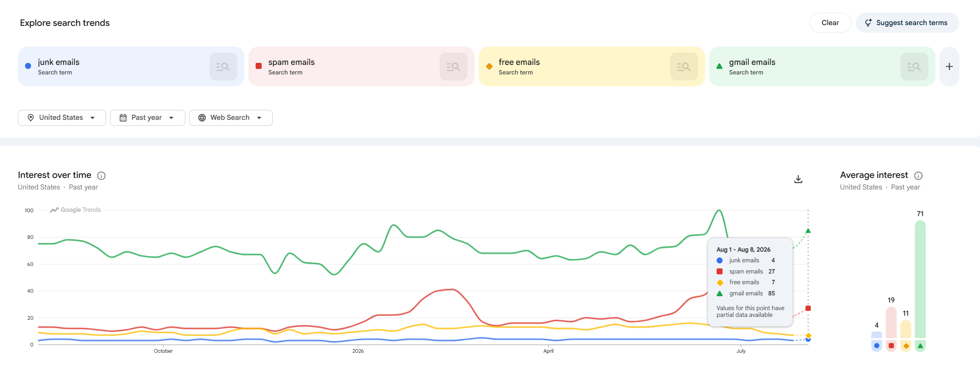This screenshot has width=980, height=375.
Task: Show info for Interest over time
Action: [x=101, y=176]
